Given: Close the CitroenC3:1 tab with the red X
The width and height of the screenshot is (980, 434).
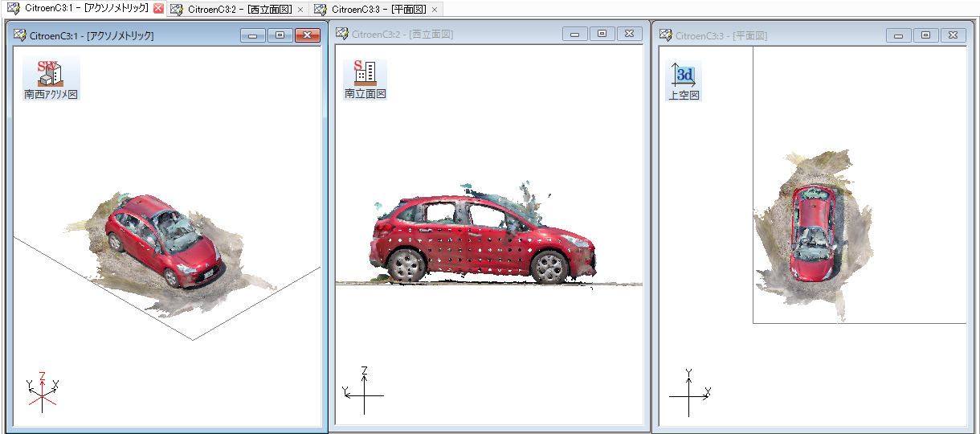Looking at the screenshot, I should pos(158,8).
